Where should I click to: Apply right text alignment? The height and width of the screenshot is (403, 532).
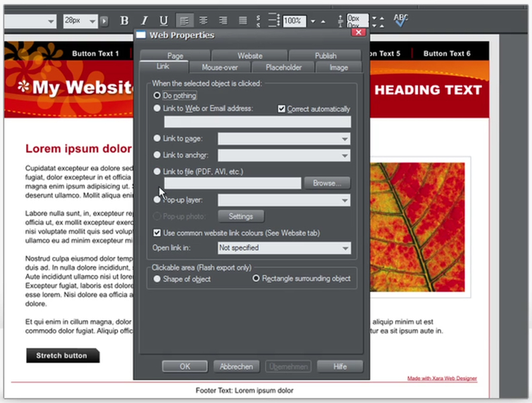223,21
